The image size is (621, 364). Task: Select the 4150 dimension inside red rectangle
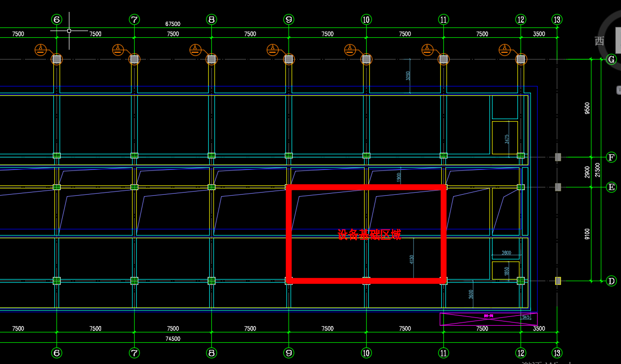(412, 259)
